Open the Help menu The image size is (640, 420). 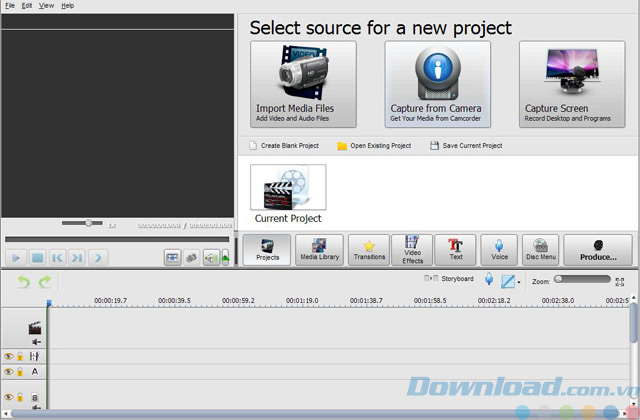(67, 6)
